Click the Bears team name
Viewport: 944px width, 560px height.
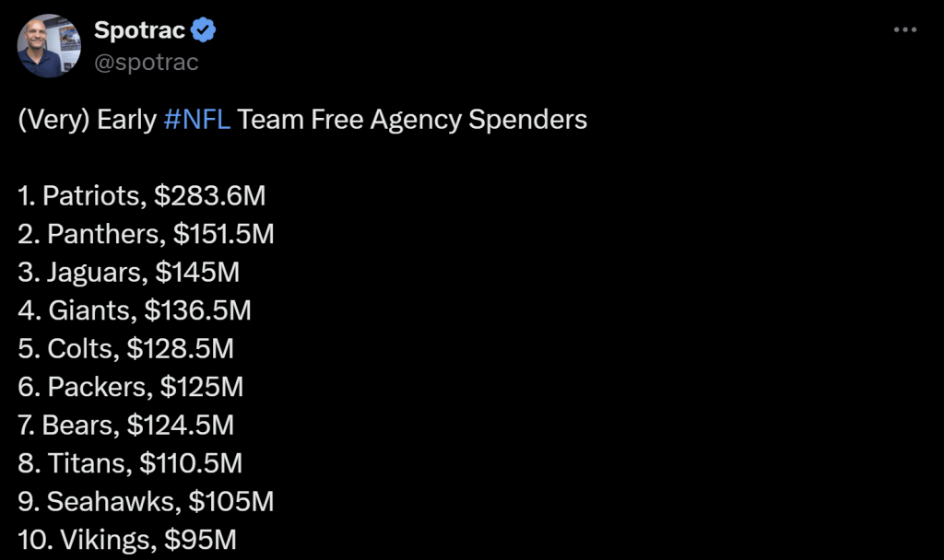[80, 425]
